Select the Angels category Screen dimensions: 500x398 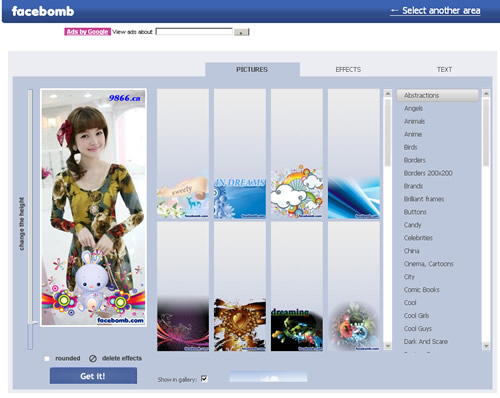click(x=413, y=108)
